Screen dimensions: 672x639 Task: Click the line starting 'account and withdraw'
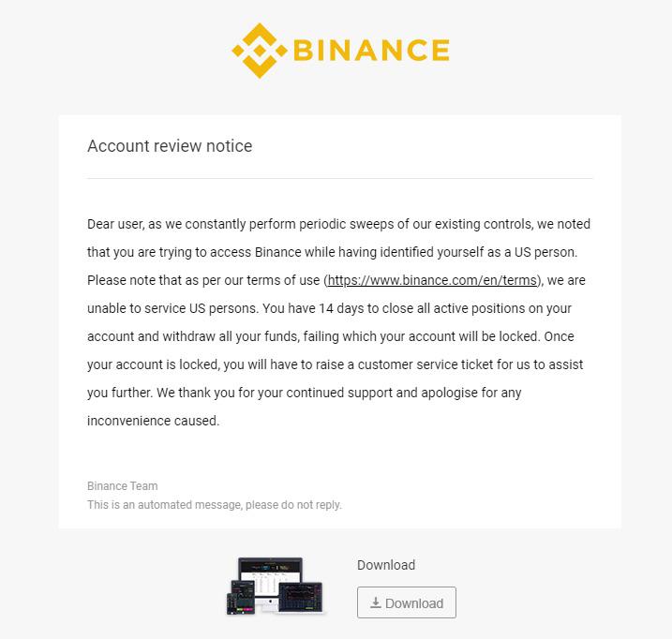336,336
